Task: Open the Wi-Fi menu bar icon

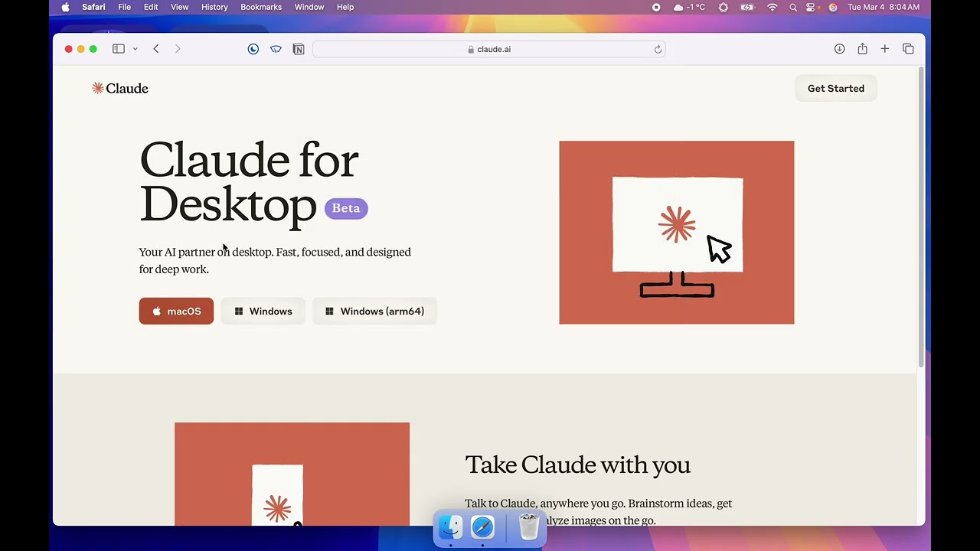Action: coord(773,7)
